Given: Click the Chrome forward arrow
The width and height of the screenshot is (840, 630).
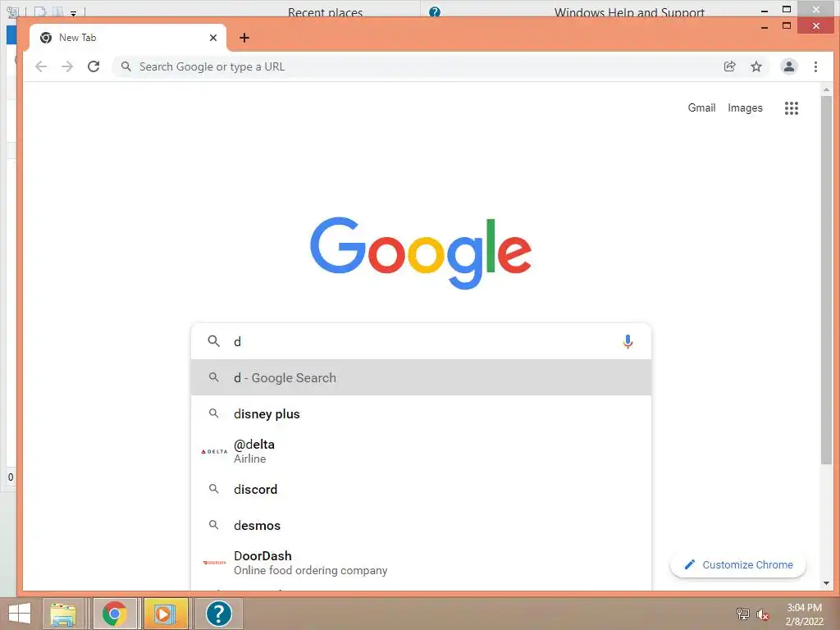Looking at the screenshot, I should pos(67,66).
